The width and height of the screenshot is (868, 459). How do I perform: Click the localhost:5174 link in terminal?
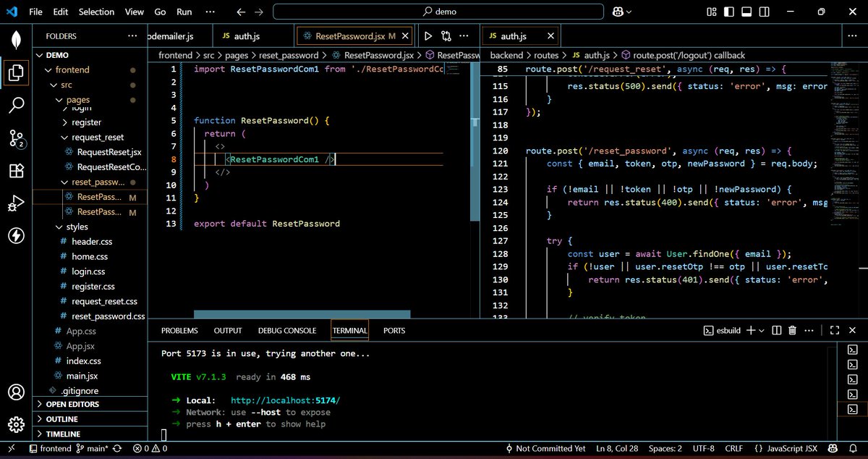click(285, 400)
